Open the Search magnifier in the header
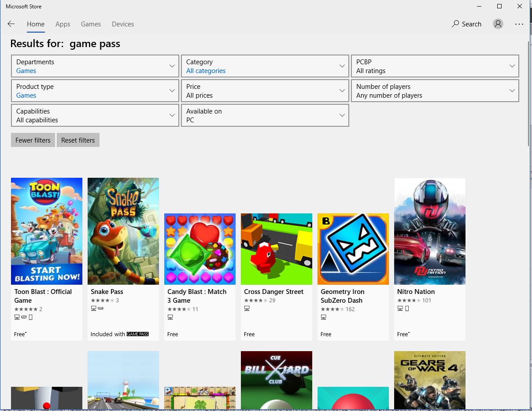This screenshot has width=532, height=411. [x=466, y=24]
